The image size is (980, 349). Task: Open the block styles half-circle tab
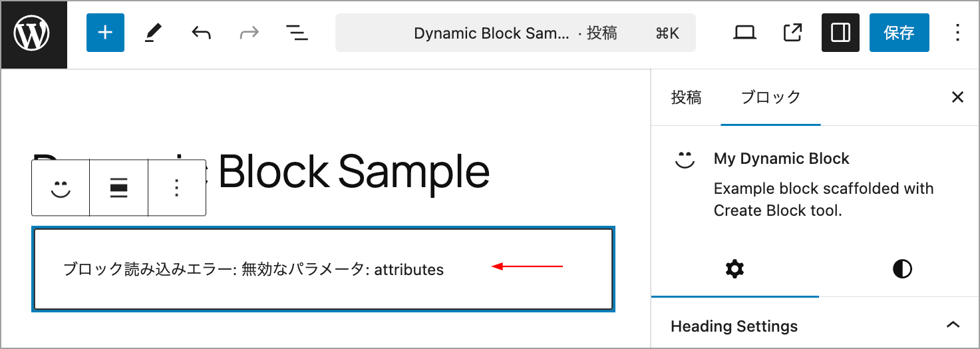902,269
